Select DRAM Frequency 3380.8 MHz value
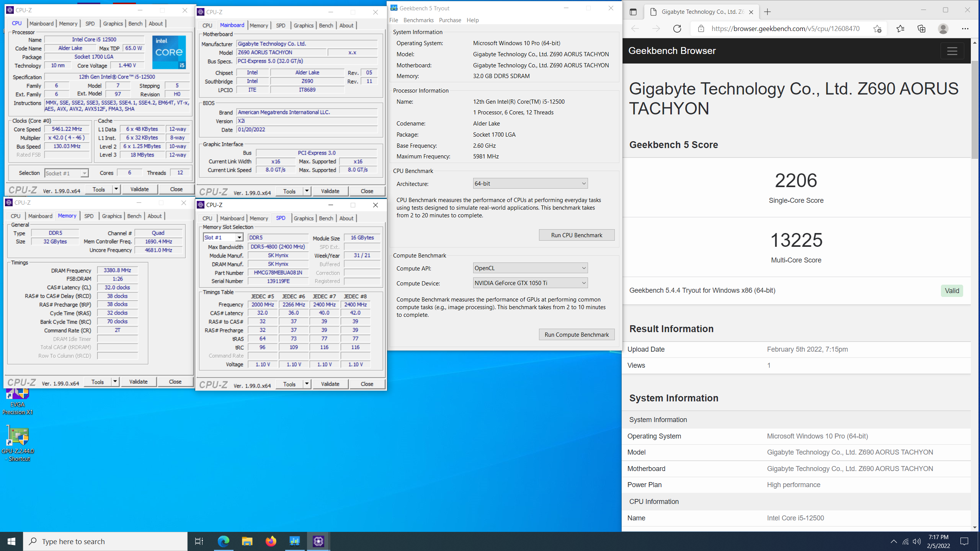 [118, 270]
